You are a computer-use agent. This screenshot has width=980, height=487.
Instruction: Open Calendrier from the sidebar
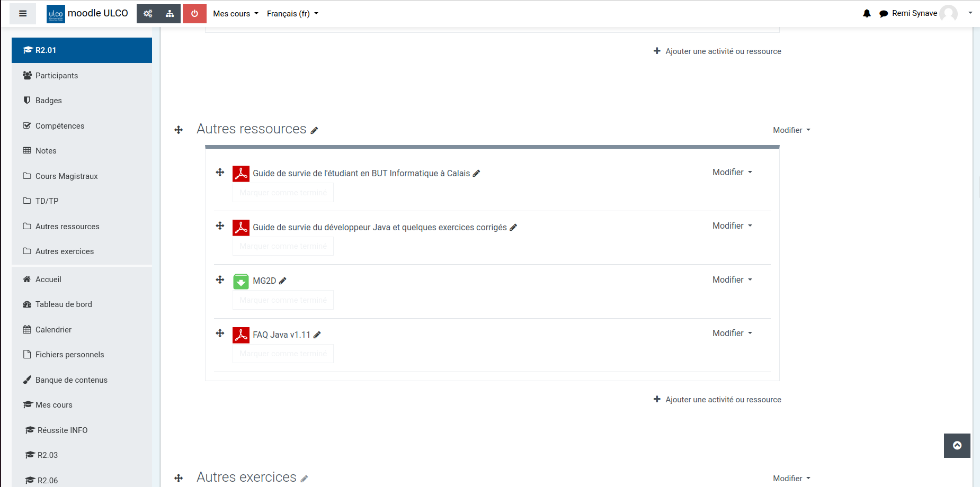(x=53, y=330)
